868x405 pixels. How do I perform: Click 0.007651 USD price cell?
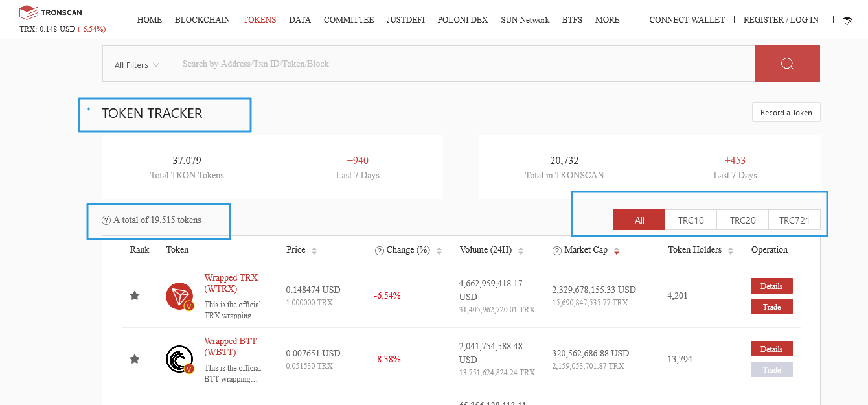point(313,353)
